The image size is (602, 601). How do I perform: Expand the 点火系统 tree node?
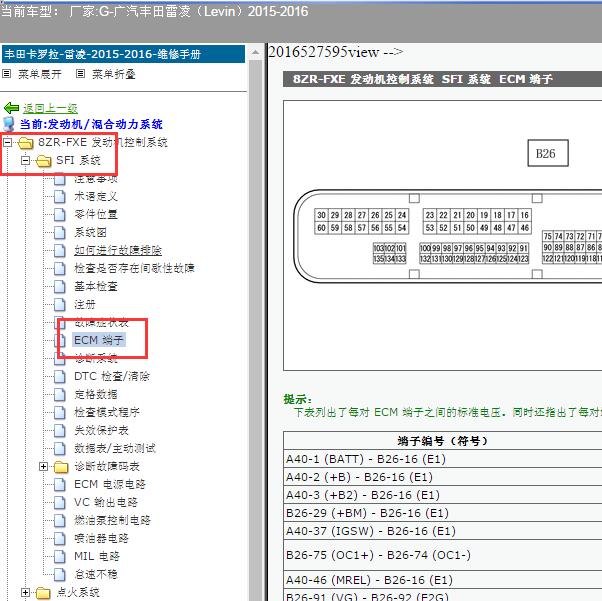pyautogui.click(x=25, y=593)
